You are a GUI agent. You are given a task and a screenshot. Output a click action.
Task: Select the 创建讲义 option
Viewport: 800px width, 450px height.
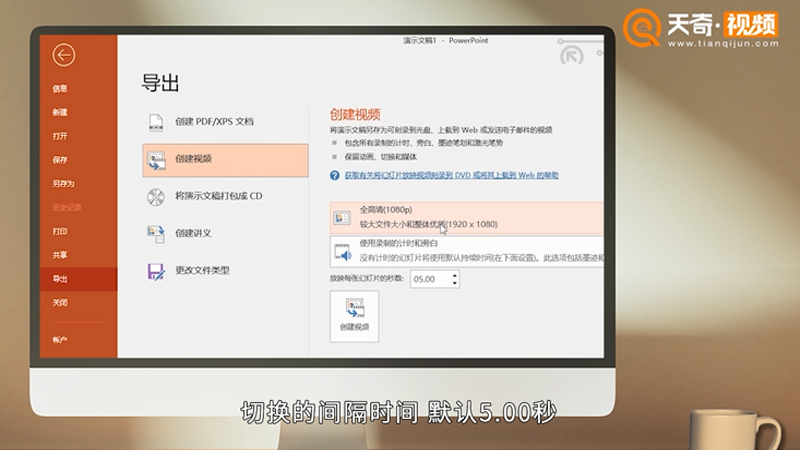click(225, 234)
